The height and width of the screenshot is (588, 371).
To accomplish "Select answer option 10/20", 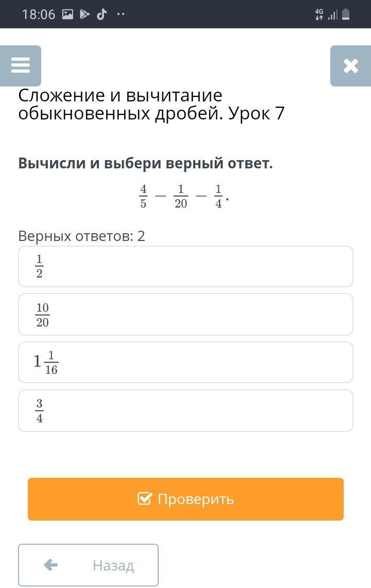I will click(x=185, y=314).
